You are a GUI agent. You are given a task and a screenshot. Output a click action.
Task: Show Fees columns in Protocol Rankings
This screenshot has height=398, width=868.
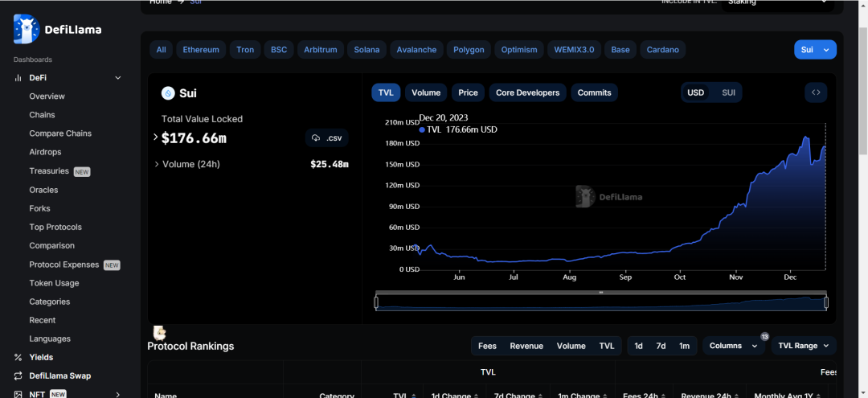(487, 346)
